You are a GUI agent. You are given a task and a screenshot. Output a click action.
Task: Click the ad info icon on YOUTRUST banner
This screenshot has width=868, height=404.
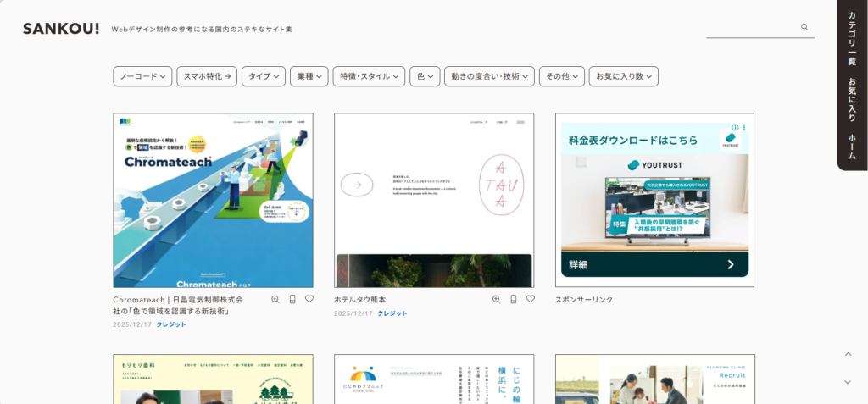(x=735, y=127)
